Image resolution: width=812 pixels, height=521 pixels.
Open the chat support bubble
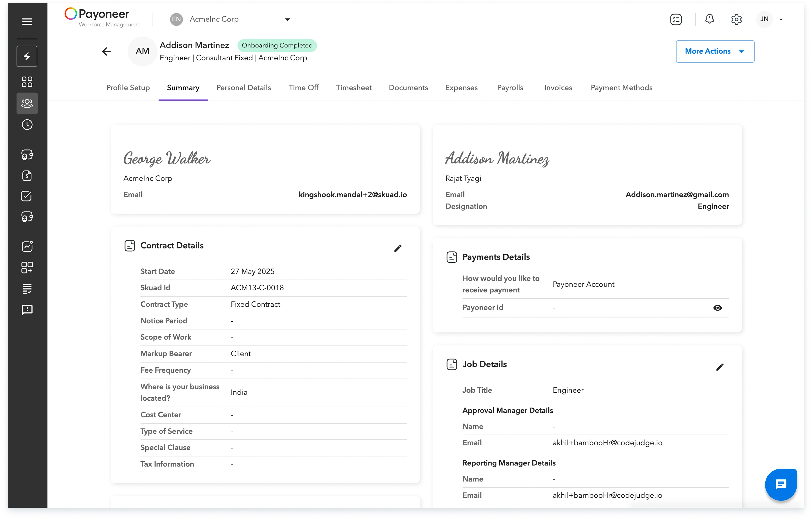[x=780, y=484]
